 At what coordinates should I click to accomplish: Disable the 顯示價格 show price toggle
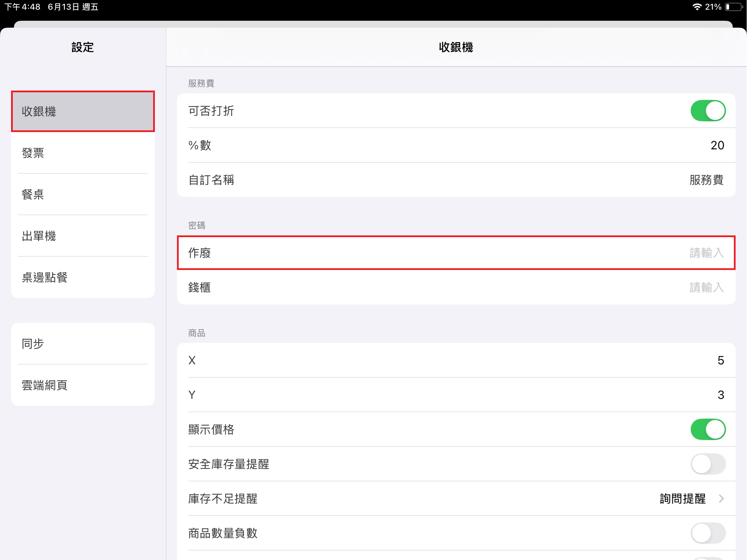708,429
